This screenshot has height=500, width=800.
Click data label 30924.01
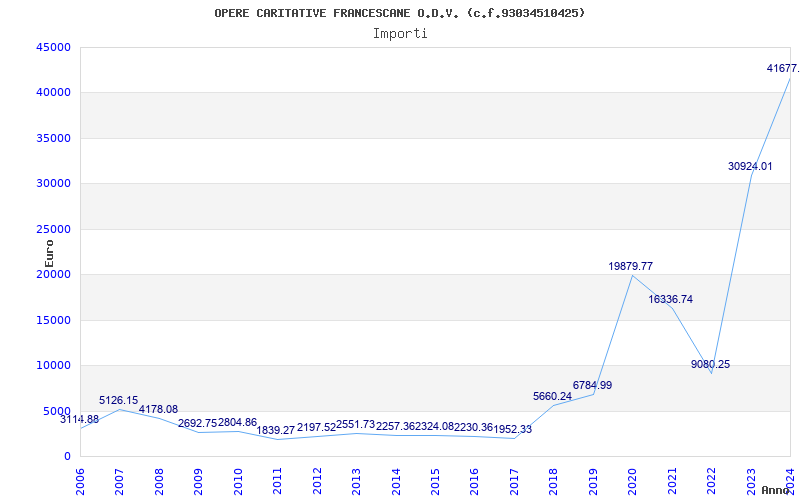click(x=750, y=166)
